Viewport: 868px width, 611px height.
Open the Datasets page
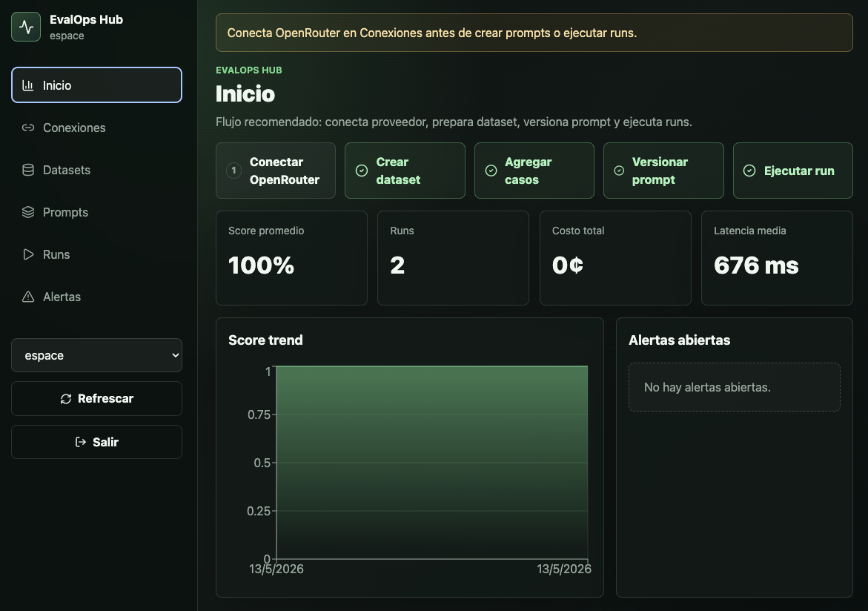click(x=96, y=170)
